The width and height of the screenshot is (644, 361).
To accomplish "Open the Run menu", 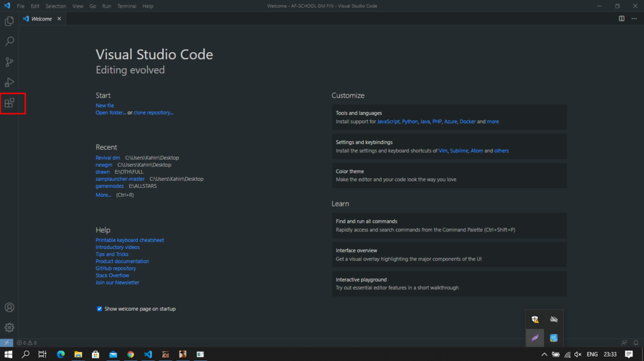I will (x=107, y=6).
